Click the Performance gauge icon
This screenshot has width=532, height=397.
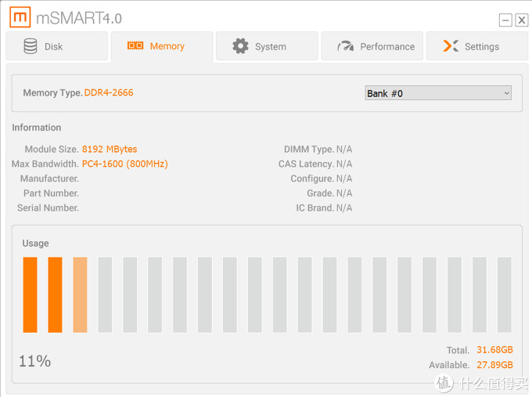[345, 46]
